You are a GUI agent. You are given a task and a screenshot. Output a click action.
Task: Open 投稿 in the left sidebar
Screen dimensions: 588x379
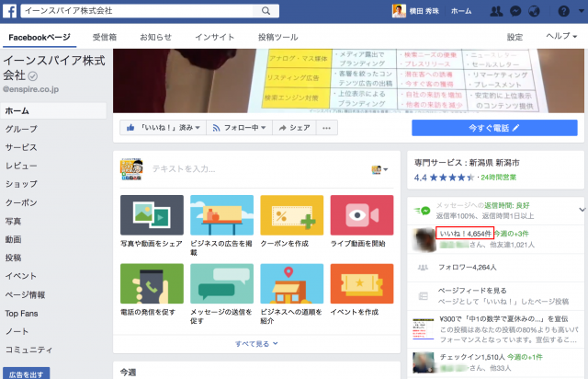[13, 258]
